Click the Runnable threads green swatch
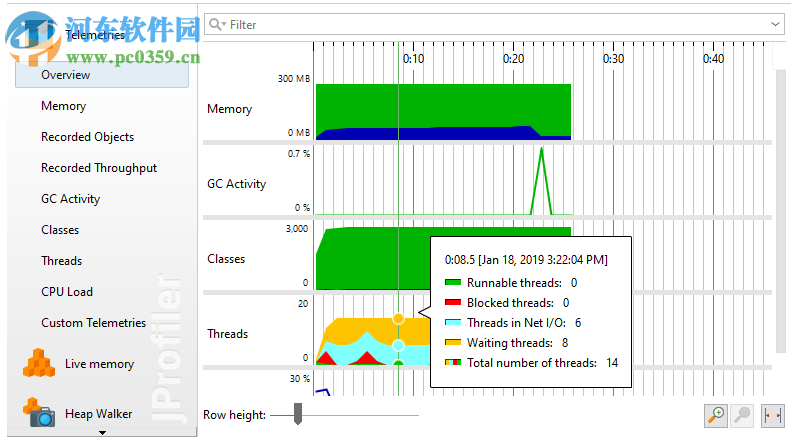Viewport: 807px width, 442px height. (x=452, y=282)
